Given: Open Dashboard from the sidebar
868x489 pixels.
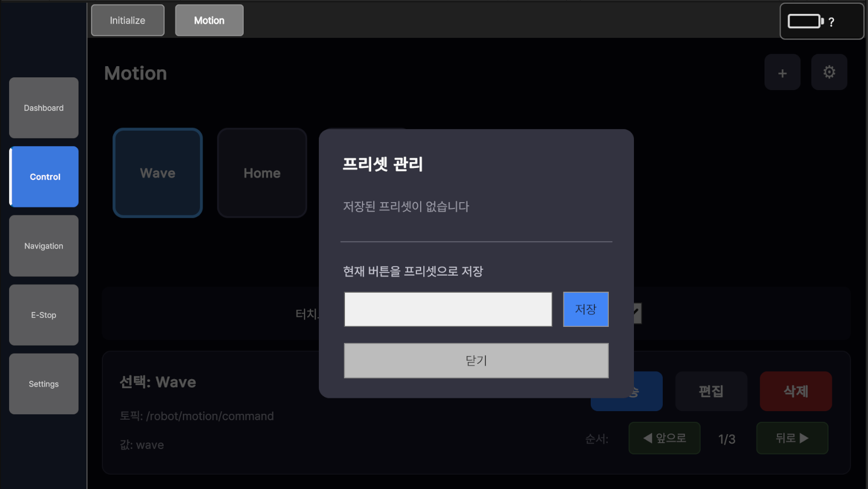Looking at the screenshot, I should (x=44, y=108).
